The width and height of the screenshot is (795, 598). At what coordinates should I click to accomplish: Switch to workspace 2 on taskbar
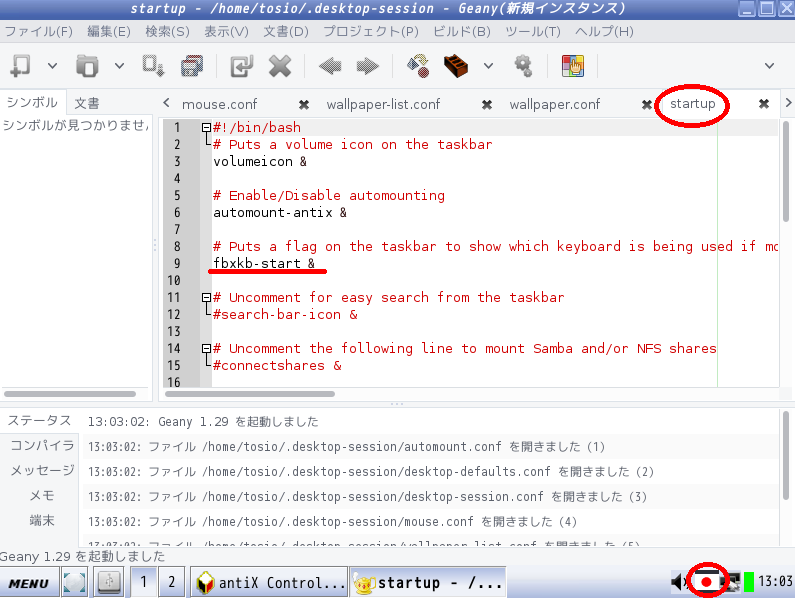[x=171, y=582]
